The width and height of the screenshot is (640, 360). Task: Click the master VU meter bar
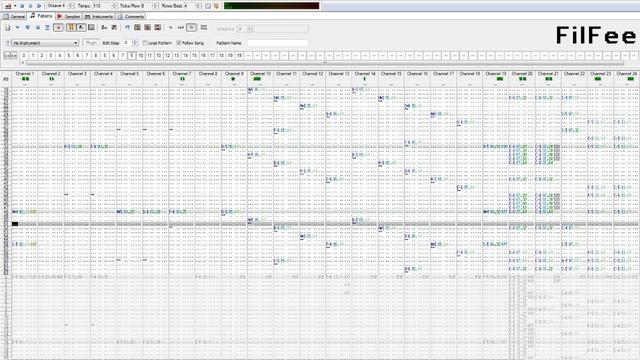(x=271, y=6)
